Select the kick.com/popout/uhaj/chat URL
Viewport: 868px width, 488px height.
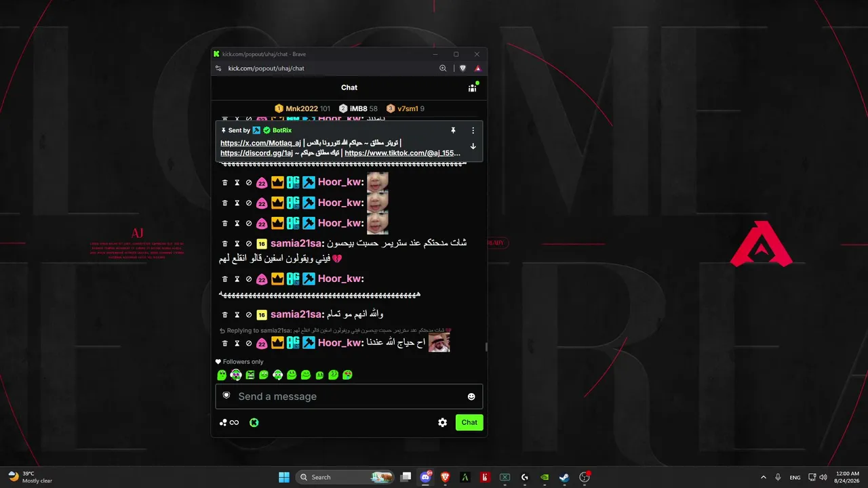coord(266,68)
